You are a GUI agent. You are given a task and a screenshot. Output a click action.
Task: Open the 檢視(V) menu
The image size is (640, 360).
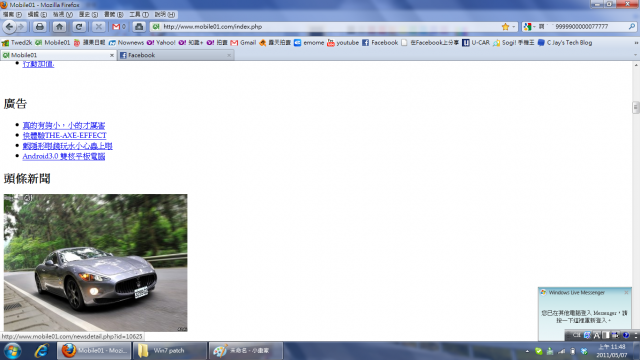[62, 15]
